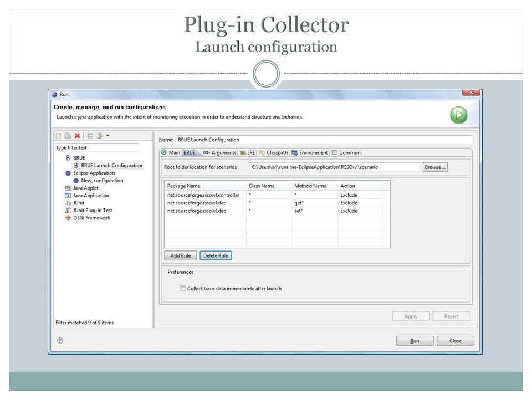Click the Browse button for scenarios folder

click(435, 167)
